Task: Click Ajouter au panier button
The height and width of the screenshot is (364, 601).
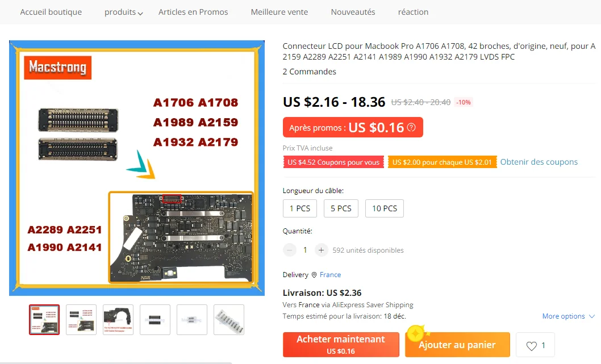Action: pos(457,345)
